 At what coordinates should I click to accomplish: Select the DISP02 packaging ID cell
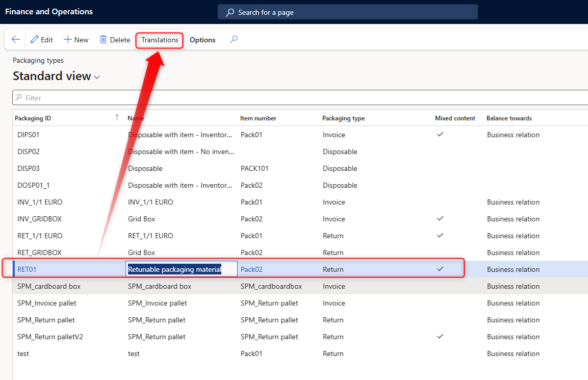coord(28,151)
